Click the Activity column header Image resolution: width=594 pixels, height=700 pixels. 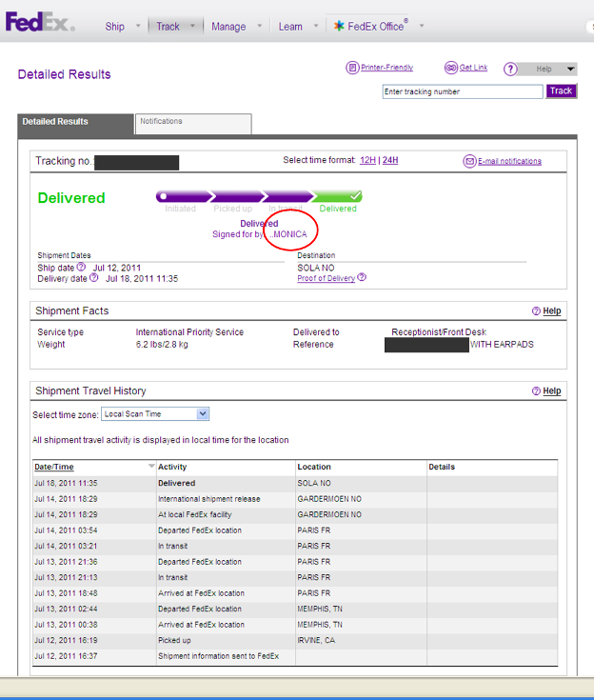(x=172, y=467)
